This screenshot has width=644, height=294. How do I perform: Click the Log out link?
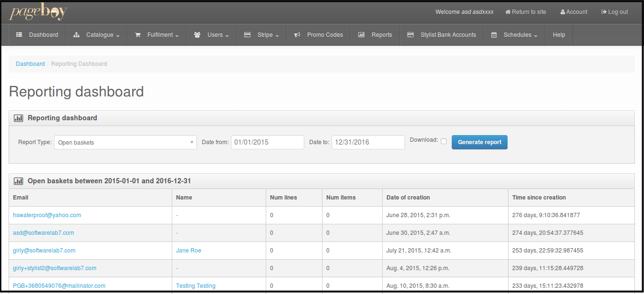pyautogui.click(x=614, y=12)
